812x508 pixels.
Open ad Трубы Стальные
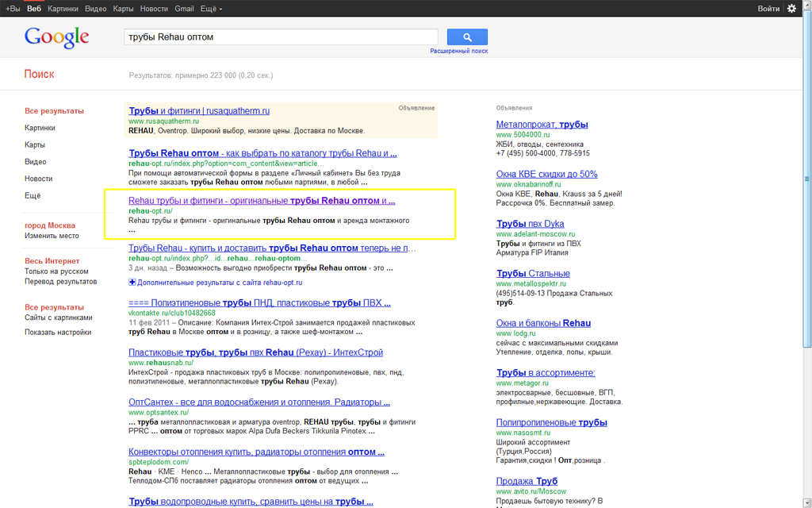[x=533, y=273]
